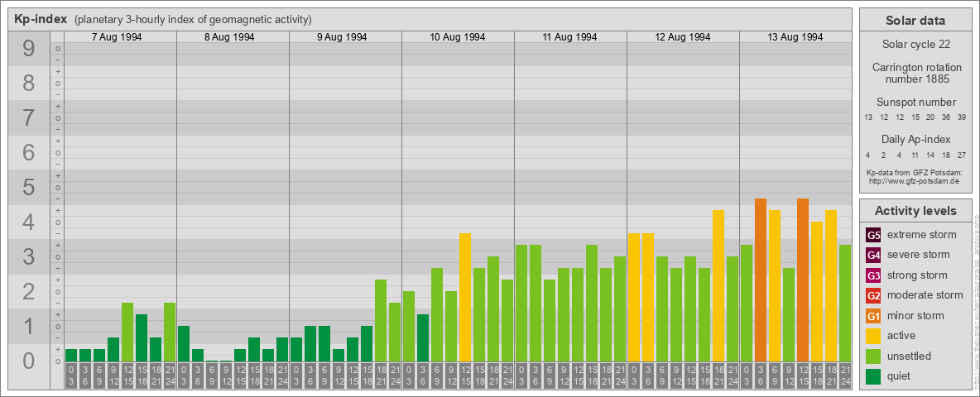Click the 10 Aug 1994 date header
Viewport: 980px width, 397px height.
pyautogui.click(x=458, y=37)
